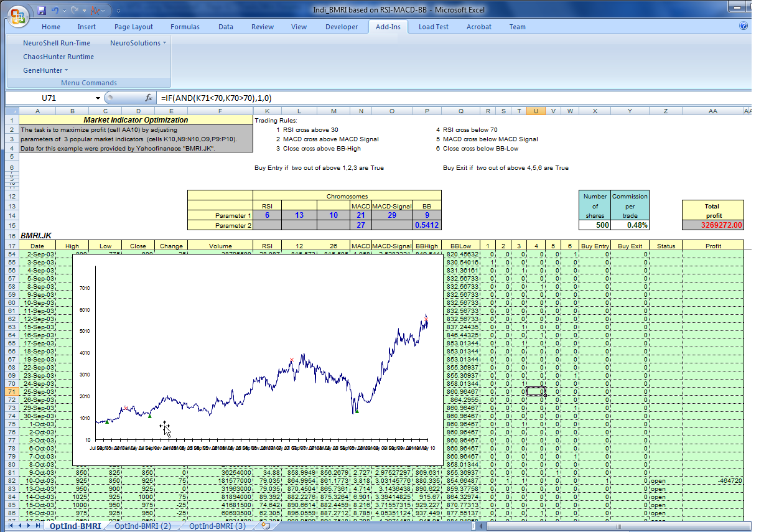Select the MACD Parameter 2 cell value 27
This screenshot has width=774, height=532.
(360, 225)
